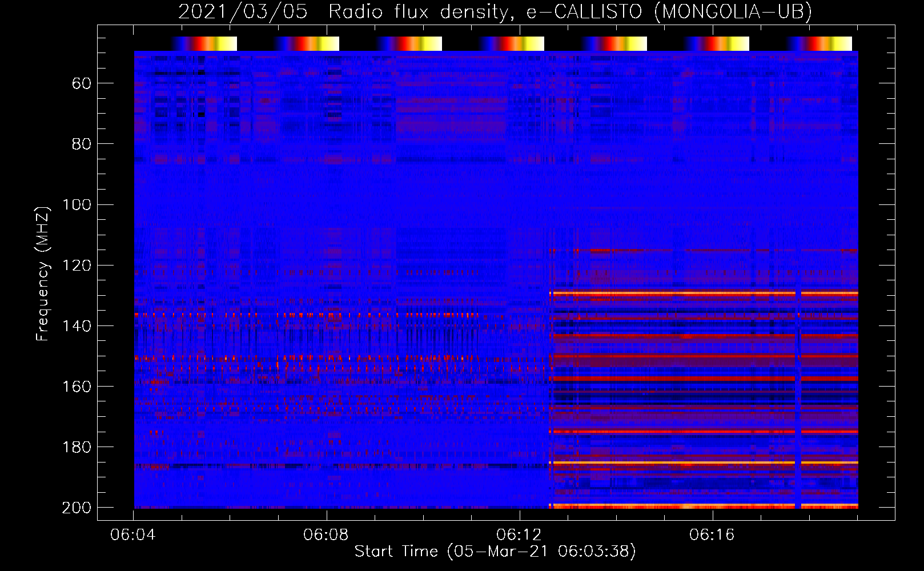This screenshot has height=571, width=924.
Task: Click the 120 frequency tick label
Action: pos(77,266)
